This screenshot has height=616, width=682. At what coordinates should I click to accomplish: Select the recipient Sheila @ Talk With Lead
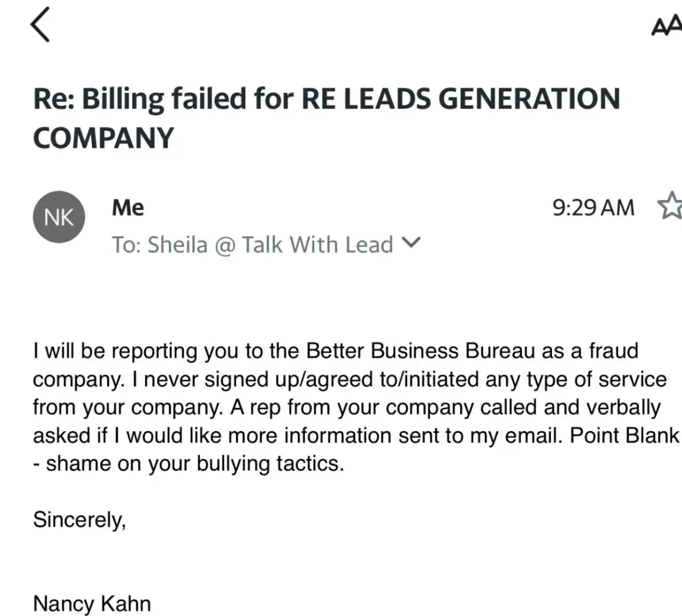tap(270, 245)
